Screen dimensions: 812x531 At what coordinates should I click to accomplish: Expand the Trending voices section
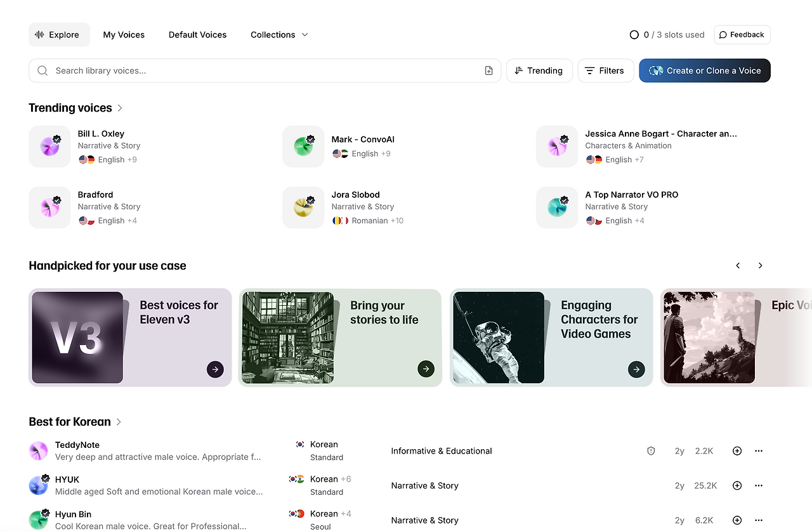click(120, 108)
